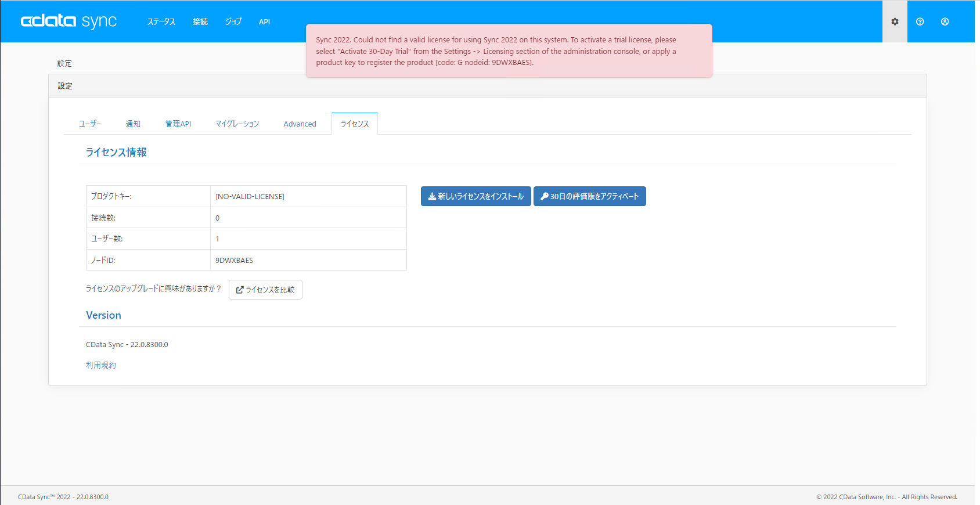This screenshot has width=980, height=505.
Task: Click the ライセンス情報 heading
Action: click(x=116, y=152)
